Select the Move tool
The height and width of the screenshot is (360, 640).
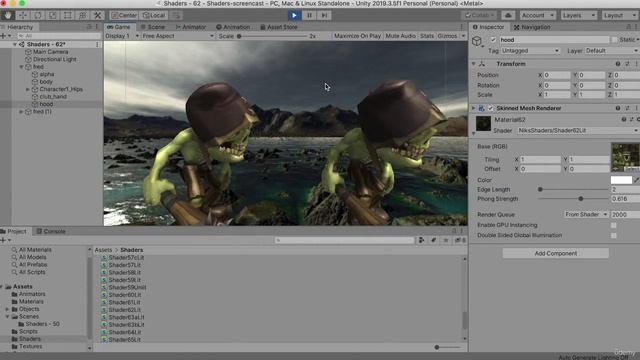coord(22,15)
